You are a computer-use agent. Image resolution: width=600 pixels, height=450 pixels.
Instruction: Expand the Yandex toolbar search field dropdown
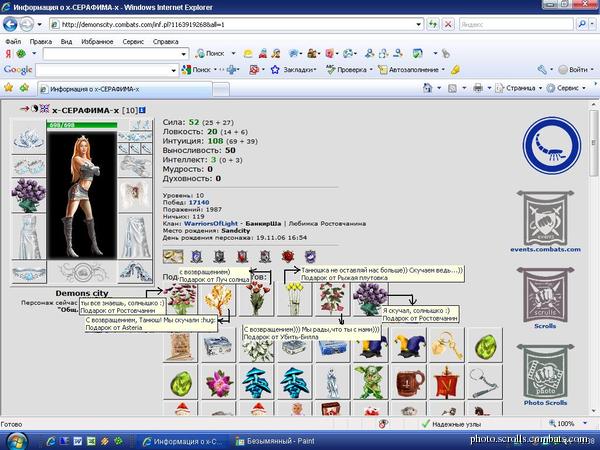pos(183,54)
